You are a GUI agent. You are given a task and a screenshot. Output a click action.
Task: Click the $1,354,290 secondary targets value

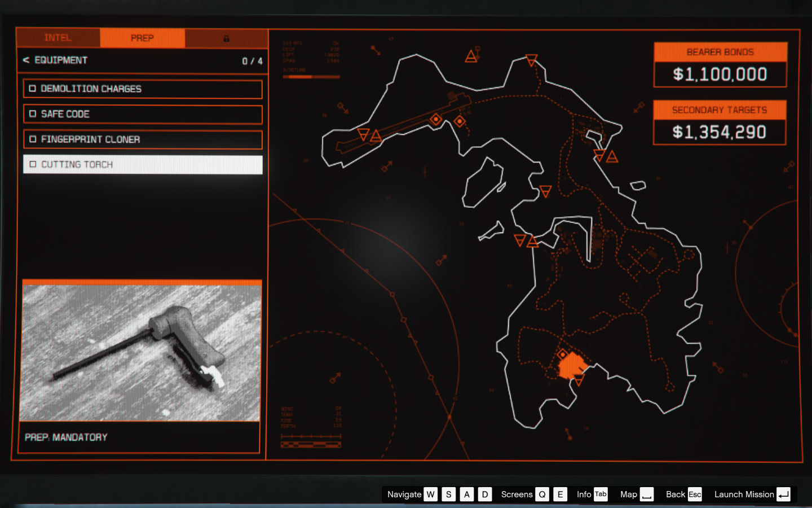click(720, 132)
